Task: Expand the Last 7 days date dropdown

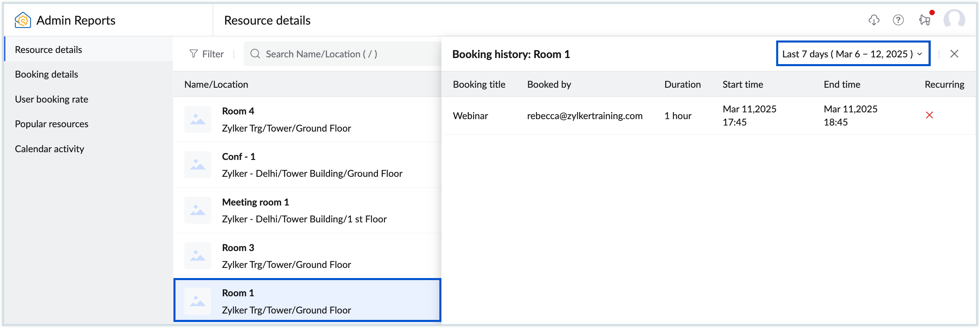Action: tap(852, 54)
